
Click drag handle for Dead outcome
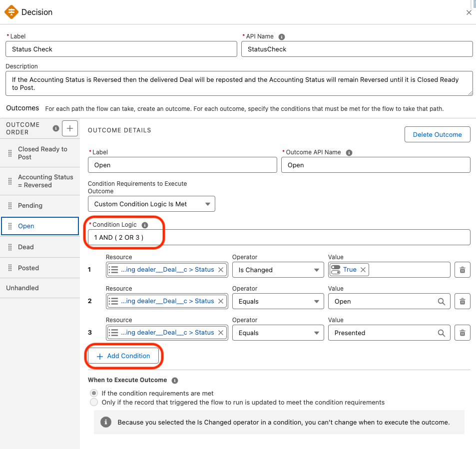[x=10, y=247]
